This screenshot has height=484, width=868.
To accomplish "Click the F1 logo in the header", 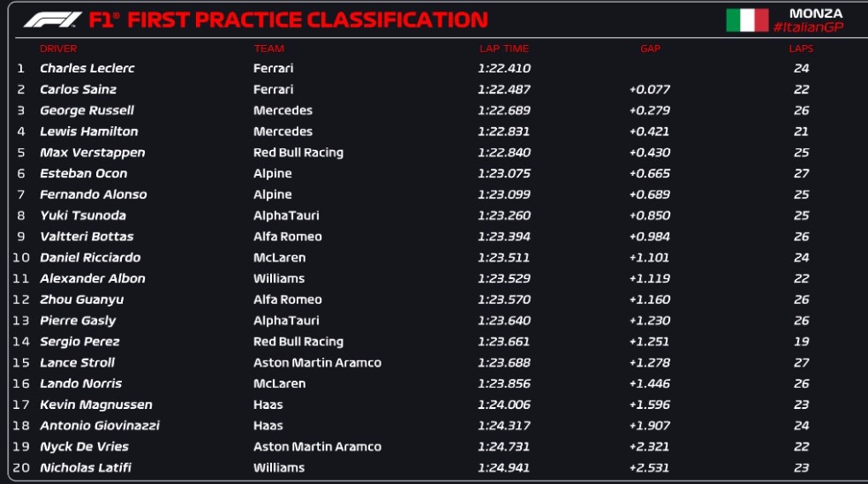I will (53, 20).
